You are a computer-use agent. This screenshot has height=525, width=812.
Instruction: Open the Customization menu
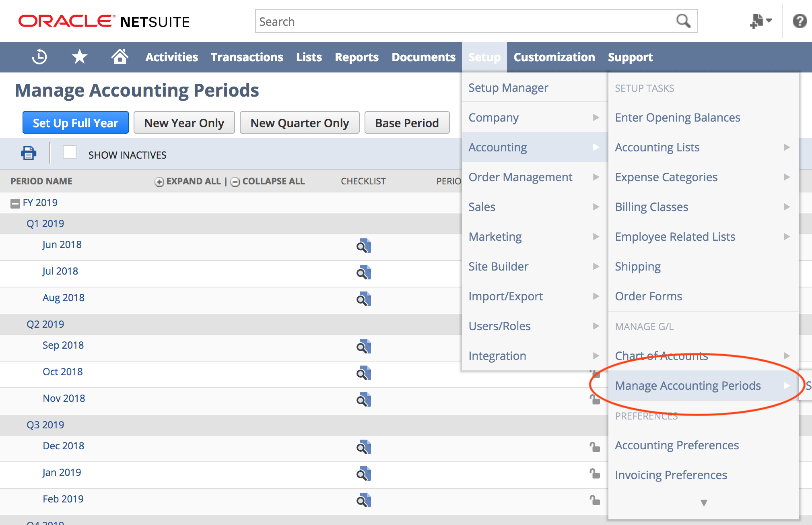[x=554, y=57]
